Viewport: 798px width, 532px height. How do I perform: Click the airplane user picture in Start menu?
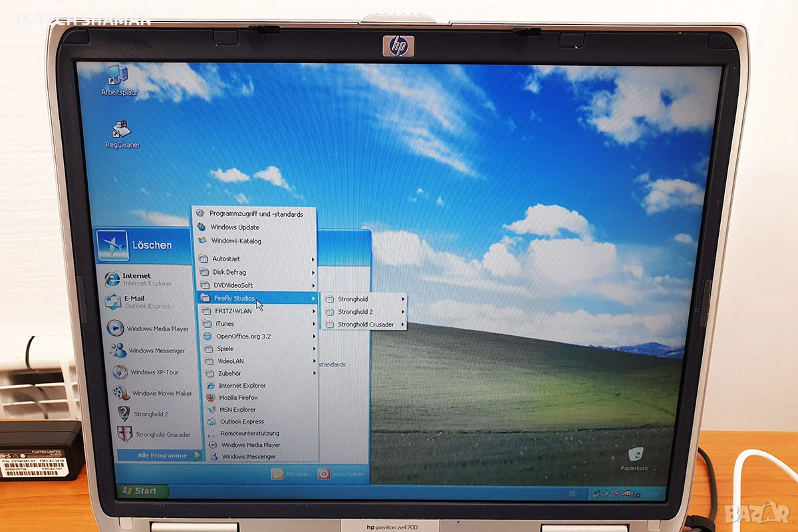[x=112, y=245]
